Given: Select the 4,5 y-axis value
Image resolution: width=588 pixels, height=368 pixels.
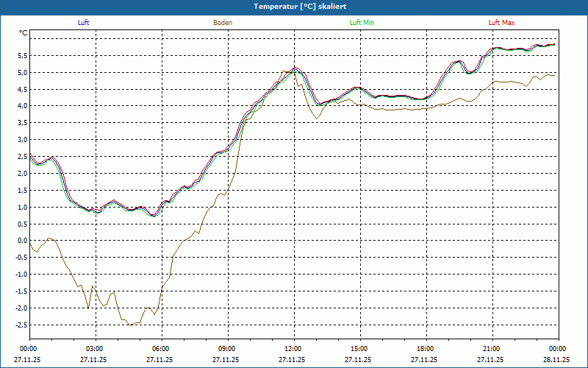Looking at the screenshot, I should [x=23, y=89].
